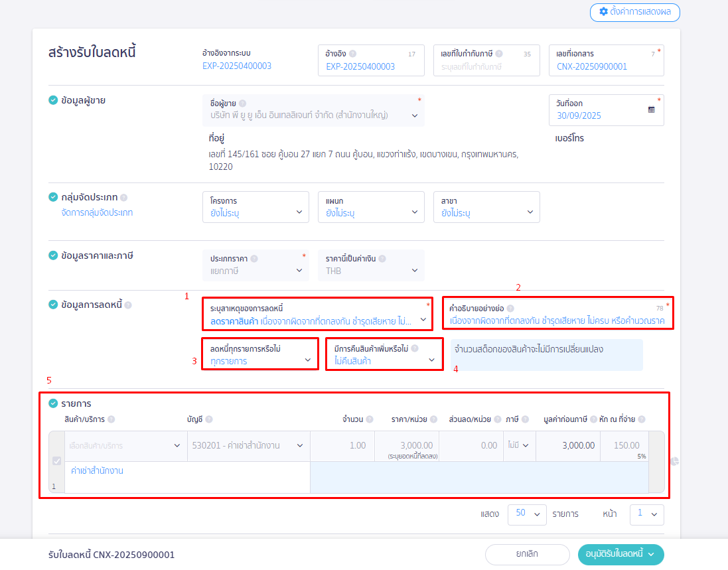Click help icon next to คำอธิบายอย่างย่อ label

510,309
